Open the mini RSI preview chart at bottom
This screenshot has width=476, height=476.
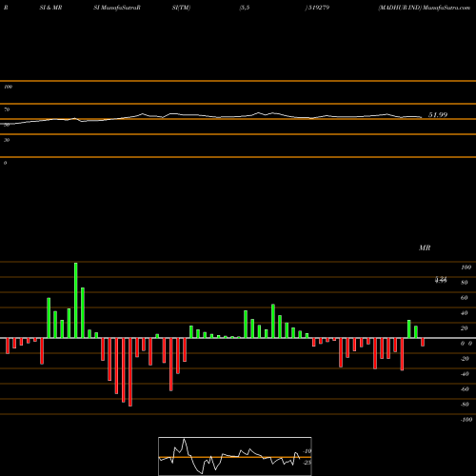coord(235,456)
